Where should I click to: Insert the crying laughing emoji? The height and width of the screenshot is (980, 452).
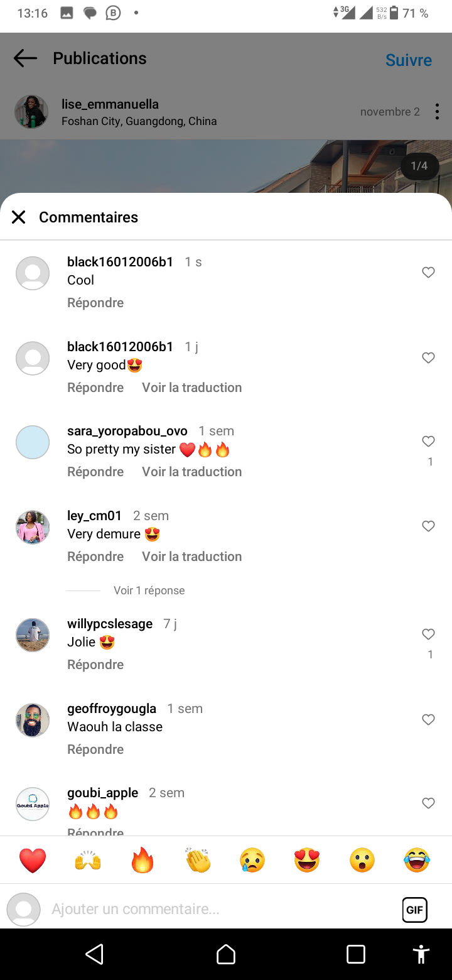click(417, 860)
